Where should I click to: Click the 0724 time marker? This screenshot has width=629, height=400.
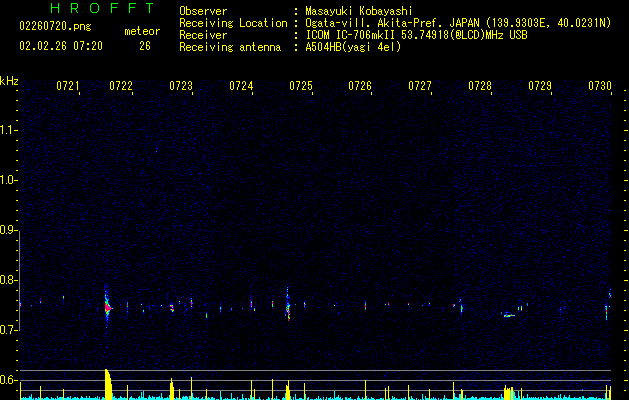pyautogui.click(x=241, y=86)
